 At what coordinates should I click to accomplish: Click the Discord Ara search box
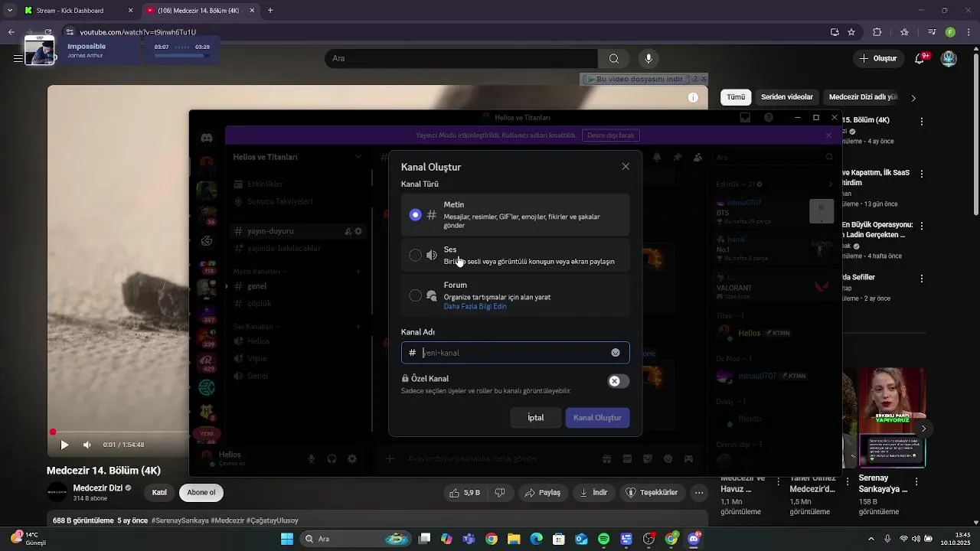point(773,157)
